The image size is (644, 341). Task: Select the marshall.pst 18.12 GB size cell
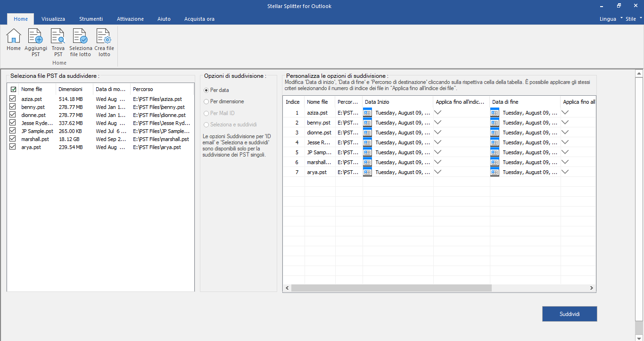69,139
